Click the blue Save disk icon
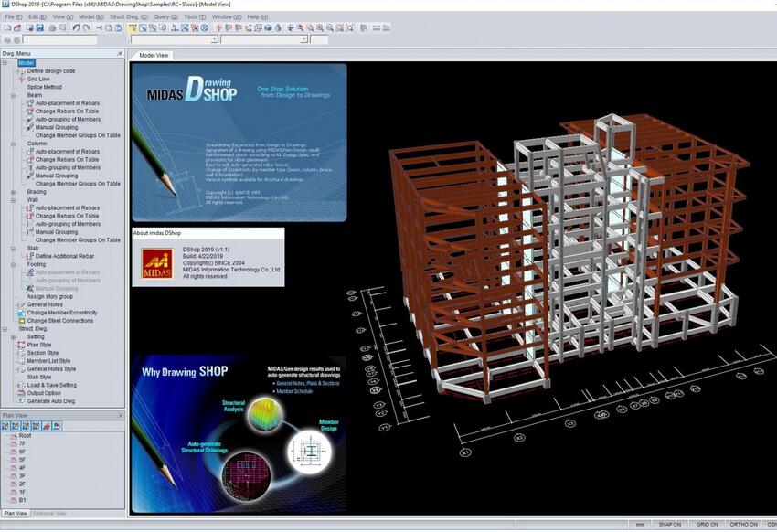Image resolution: width=777 pixels, height=532 pixels. click(39, 28)
